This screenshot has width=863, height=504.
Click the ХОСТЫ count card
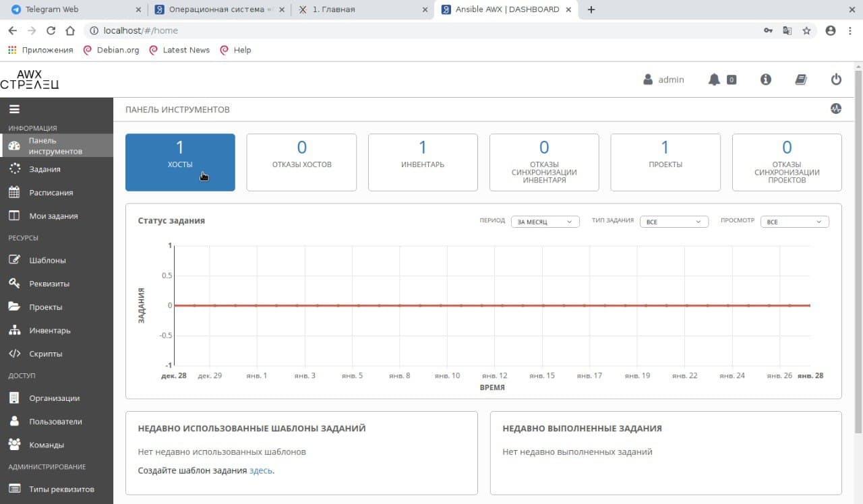click(180, 162)
